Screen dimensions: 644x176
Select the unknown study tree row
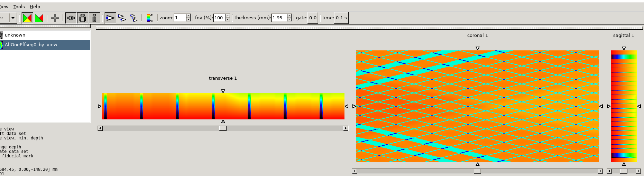[45, 35]
